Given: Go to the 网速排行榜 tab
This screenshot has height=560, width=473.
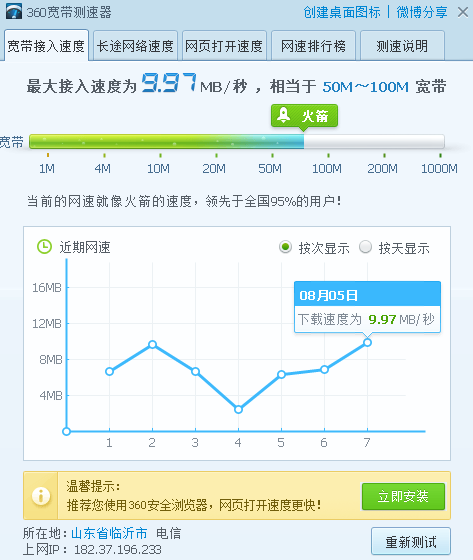Looking at the screenshot, I should click(x=313, y=46).
